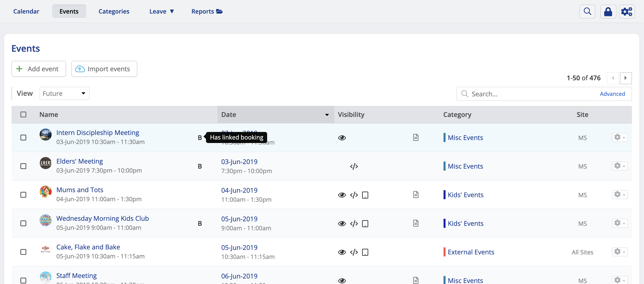Open gear actions dropdown for Mums and Tots
The image size is (644, 284).
619,195
